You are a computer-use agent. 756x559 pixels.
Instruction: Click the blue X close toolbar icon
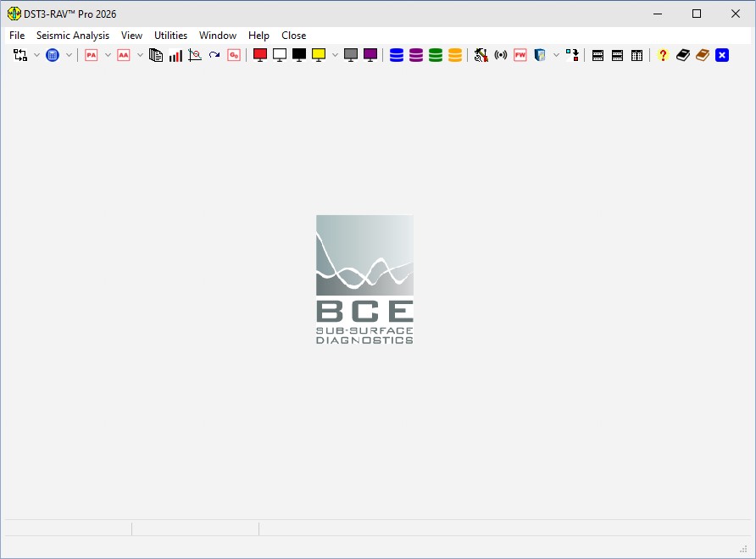pos(722,55)
